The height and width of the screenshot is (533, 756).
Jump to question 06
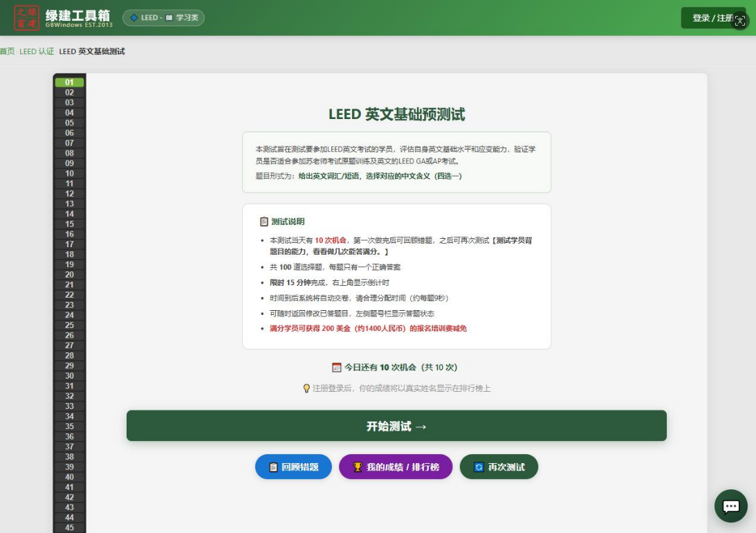pyautogui.click(x=69, y=133)
